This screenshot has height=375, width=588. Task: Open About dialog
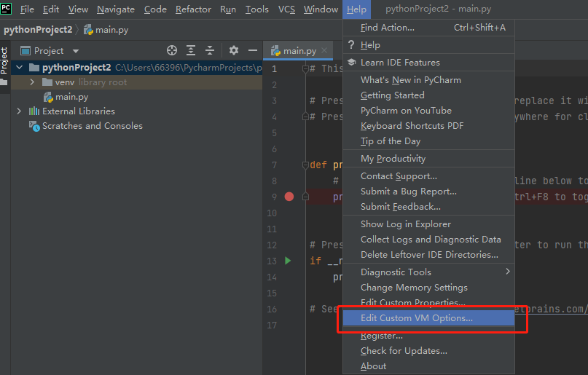[428, 366]
